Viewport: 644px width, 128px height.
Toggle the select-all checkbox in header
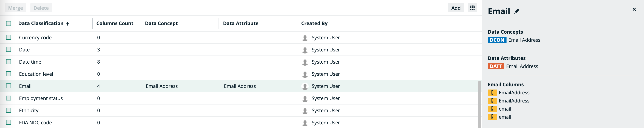click(9, 23)
